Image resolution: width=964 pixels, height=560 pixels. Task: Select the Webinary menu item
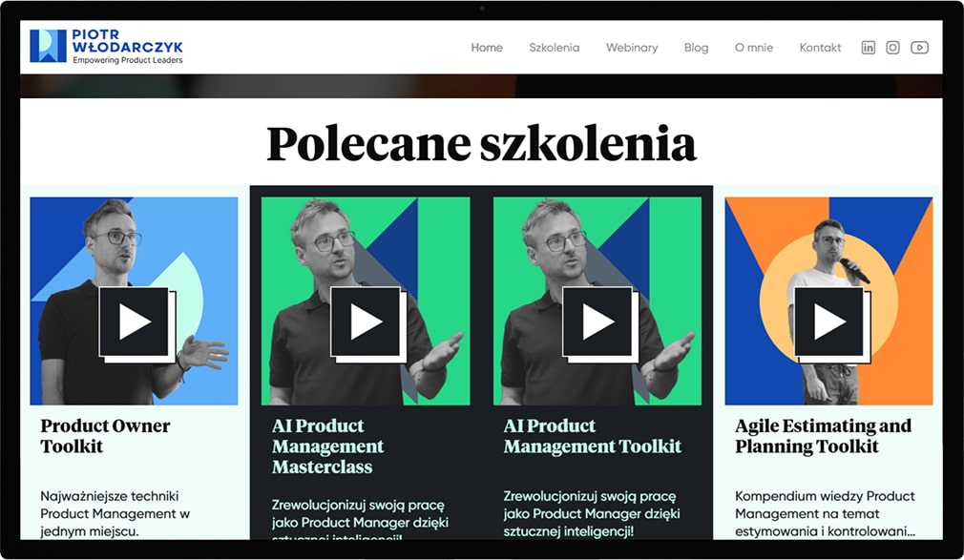click(x=632, y=48)
